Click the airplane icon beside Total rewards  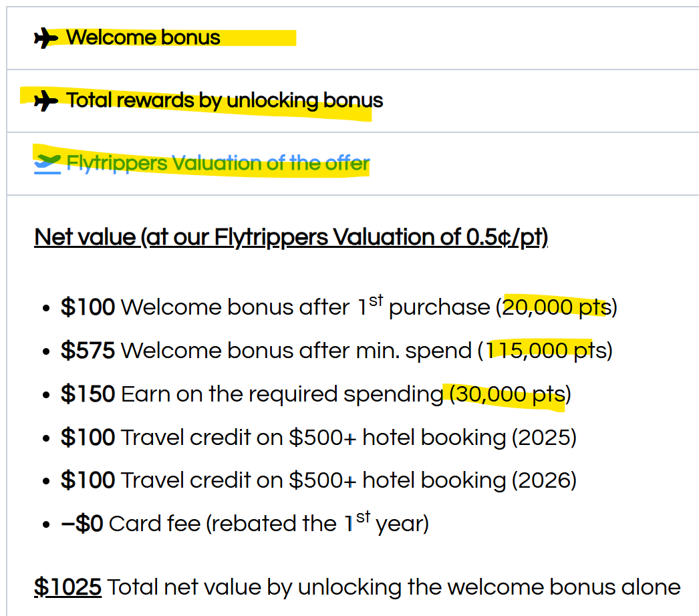tap(46, 101)
